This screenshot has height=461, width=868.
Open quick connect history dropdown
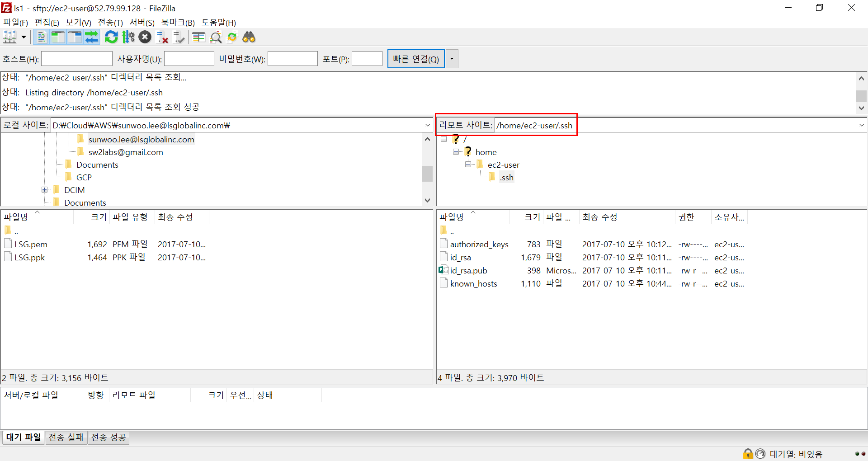(452, 59)
